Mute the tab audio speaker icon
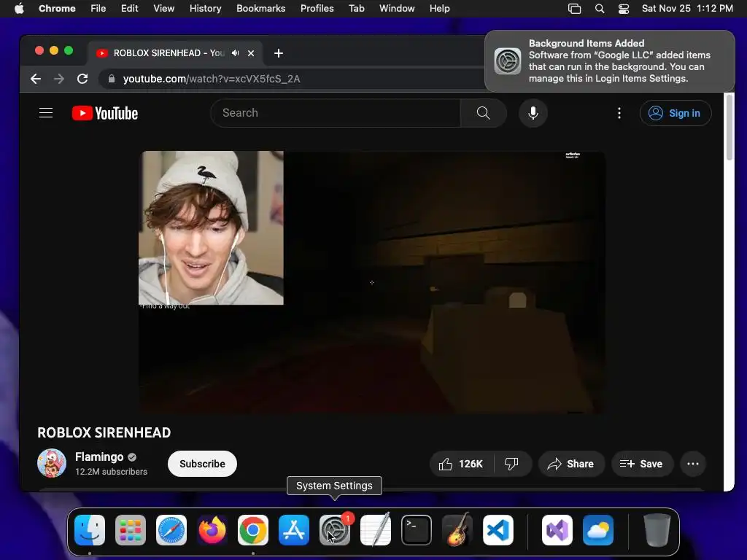The image size is (747, 560). click(236, 52)
